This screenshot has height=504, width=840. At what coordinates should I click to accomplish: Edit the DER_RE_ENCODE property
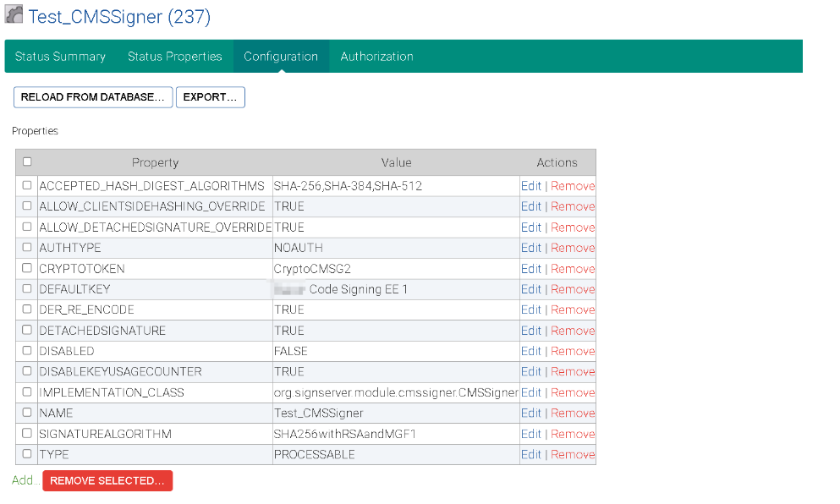[531, 310]
